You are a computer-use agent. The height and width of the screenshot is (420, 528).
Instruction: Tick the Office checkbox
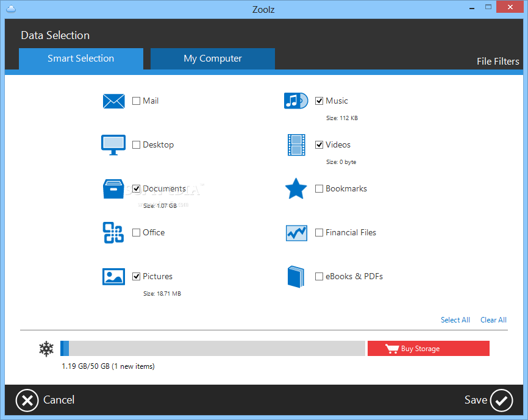(x=136, y=232)
